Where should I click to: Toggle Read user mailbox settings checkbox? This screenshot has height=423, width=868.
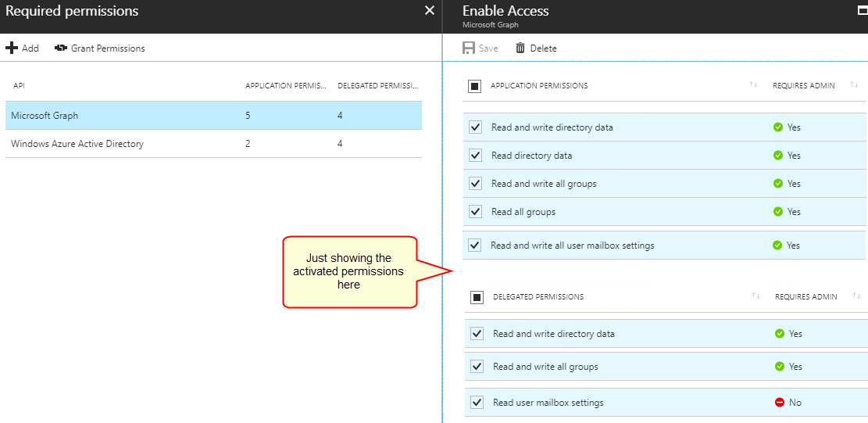tap(477, 403)
